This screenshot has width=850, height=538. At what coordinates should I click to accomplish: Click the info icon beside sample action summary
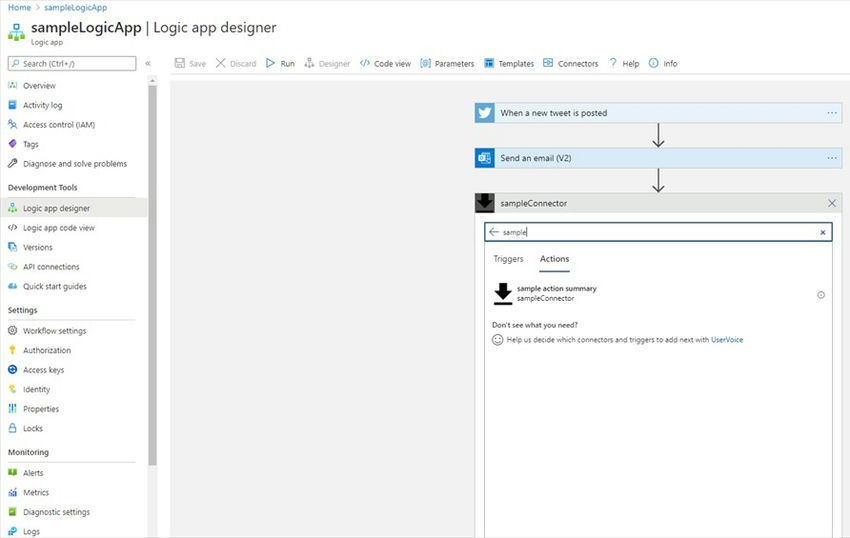point(821,295)
